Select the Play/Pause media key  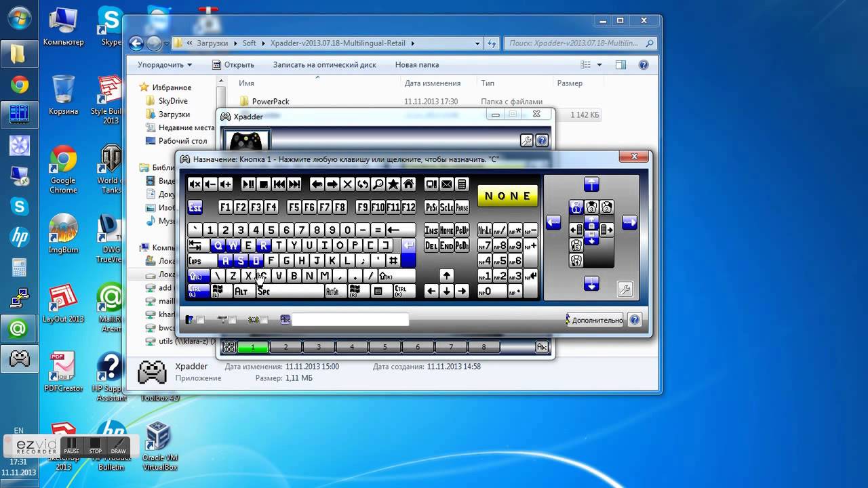tap(248, 184)
